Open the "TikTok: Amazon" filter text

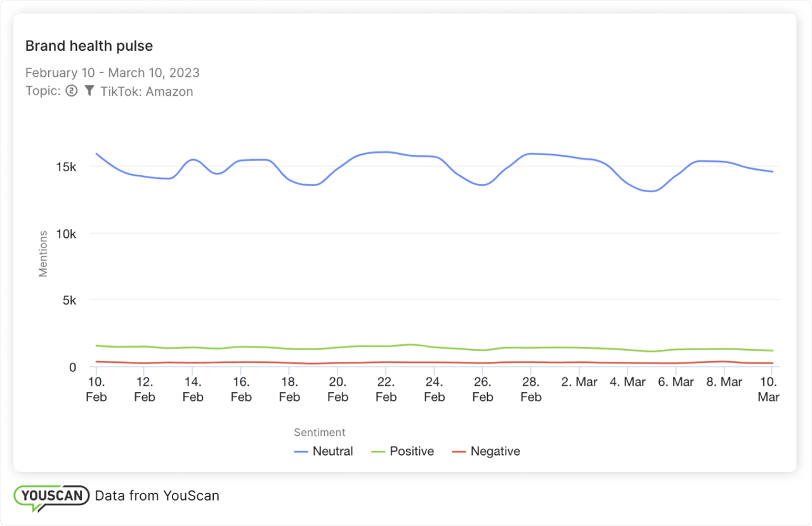pyautogui.click(x=147, y=91)
